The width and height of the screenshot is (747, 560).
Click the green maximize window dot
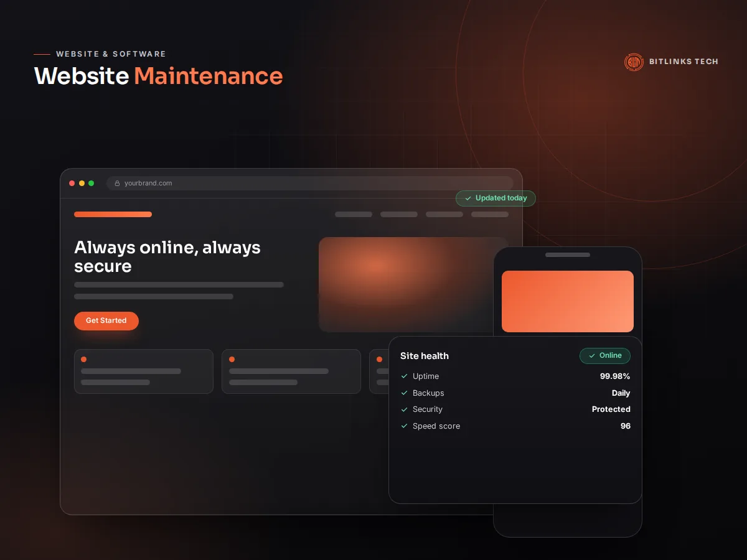click(91, 184)
